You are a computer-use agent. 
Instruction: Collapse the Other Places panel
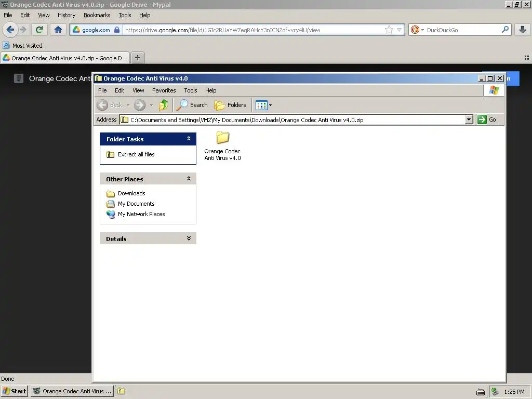click(189, 179)
